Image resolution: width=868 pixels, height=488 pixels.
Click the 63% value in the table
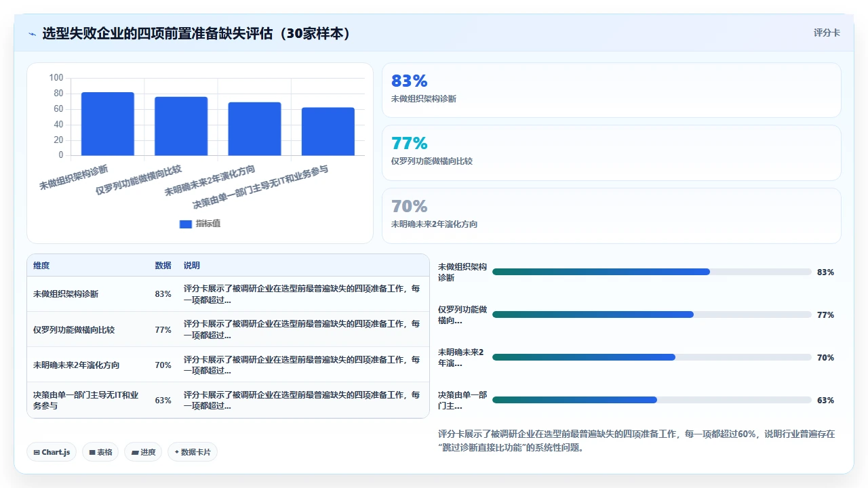163,400
